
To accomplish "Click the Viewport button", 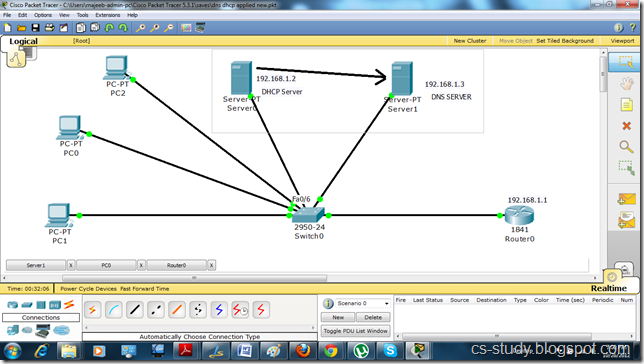I will [x=622, y=41].
